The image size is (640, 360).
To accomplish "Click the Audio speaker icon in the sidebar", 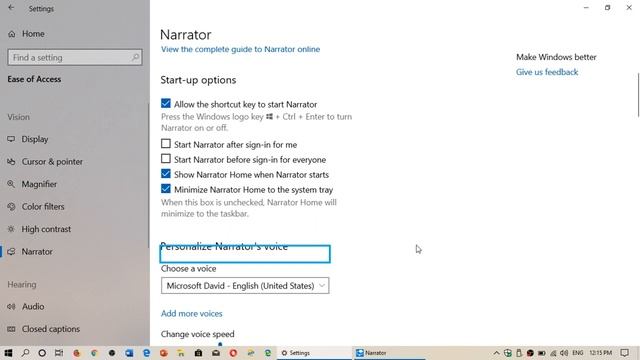I will pos(11,307).
